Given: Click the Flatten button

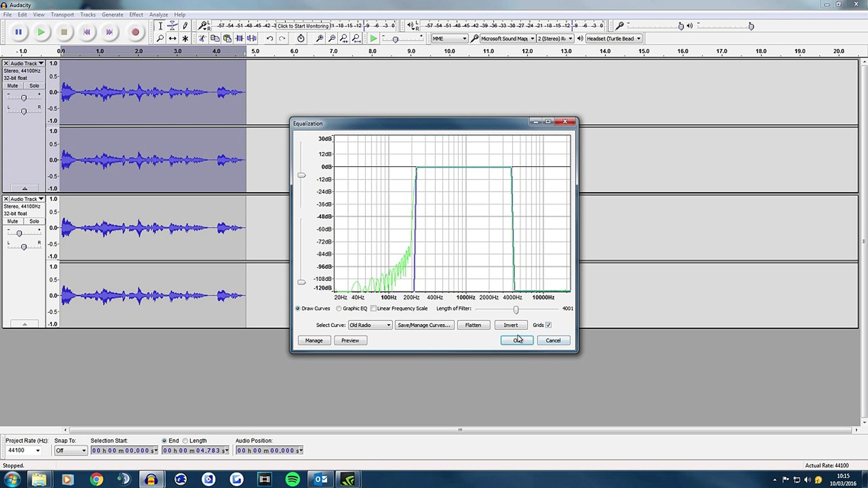Looking at the screenshot, I should [473, 325].
